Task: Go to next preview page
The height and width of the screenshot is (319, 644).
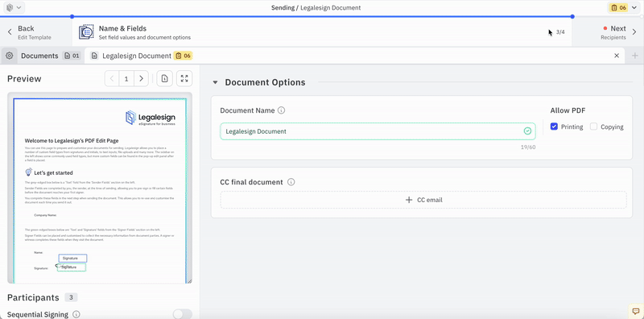Action: pyautogui.click(x=141, y=78)
